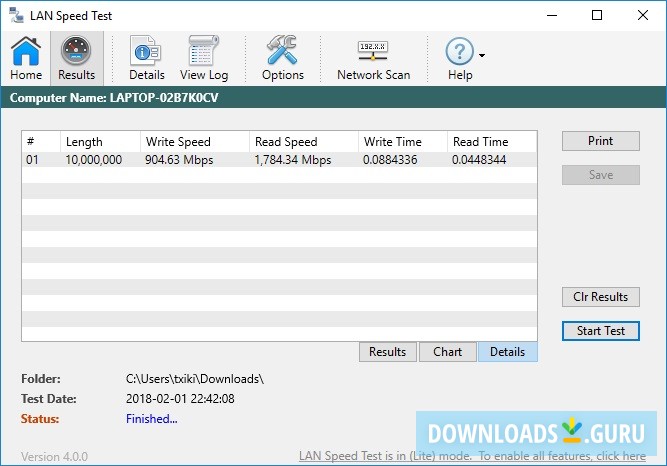Start a new speed test
Image resolution: width=667 pixels, height=466 pixels.
pyautogui.click(x=601, y=331)
